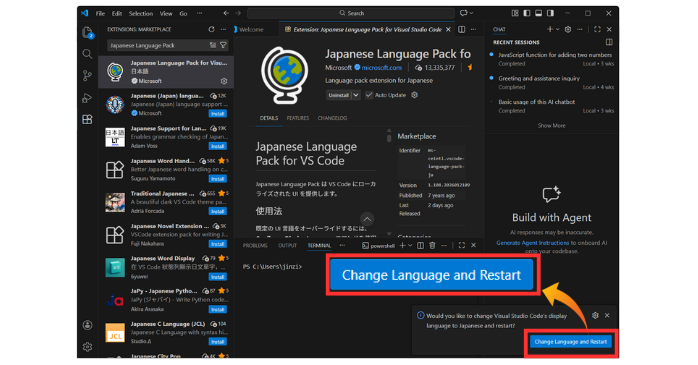Open the Generate Agent Instructions link
This screenshot has height=365, width=698.
[532, 243]
